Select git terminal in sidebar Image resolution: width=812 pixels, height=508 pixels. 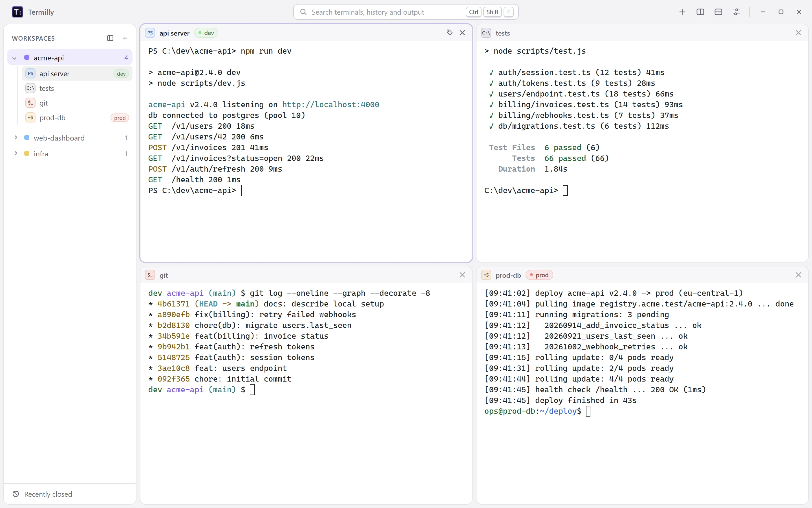77,103
